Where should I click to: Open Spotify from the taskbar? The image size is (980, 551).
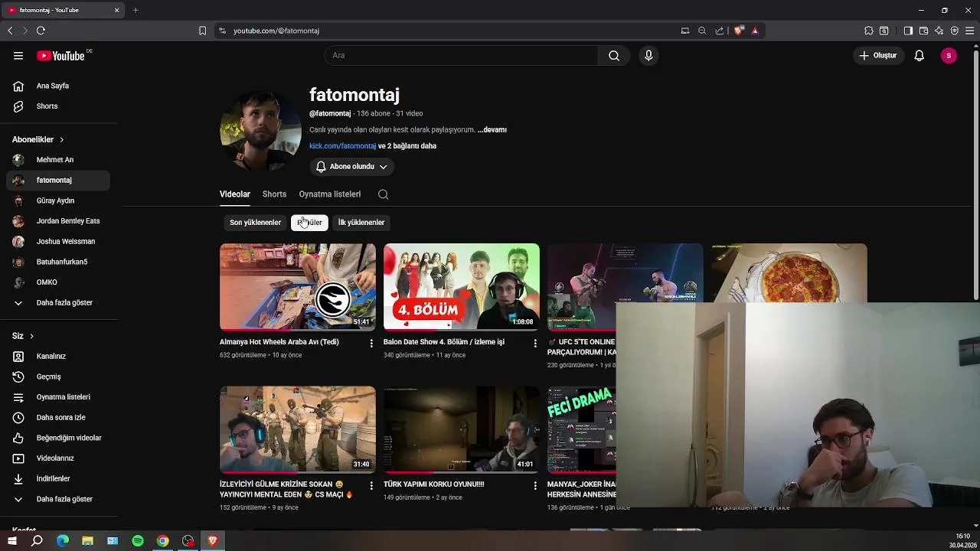point(138,541)
